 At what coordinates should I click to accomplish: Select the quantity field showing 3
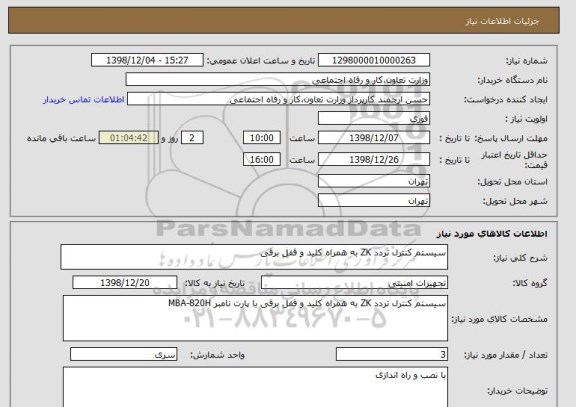point(392,354)
